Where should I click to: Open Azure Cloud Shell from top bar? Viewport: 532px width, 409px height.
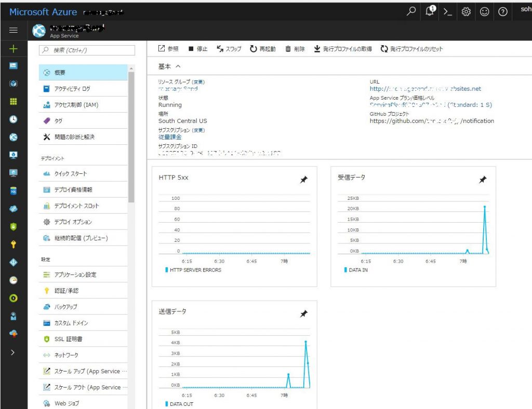coord(447,11)
